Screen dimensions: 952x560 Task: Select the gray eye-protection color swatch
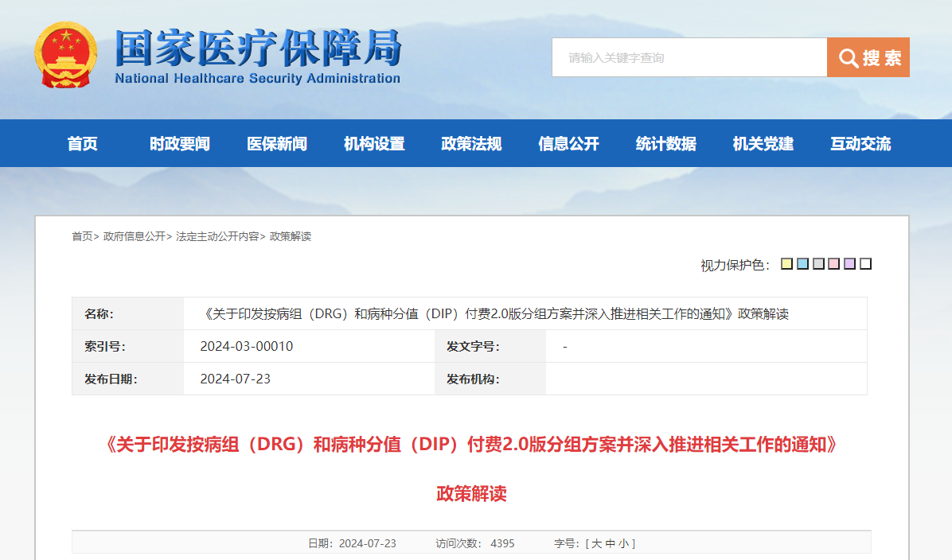pyautogui.click(x=818, y=264)
